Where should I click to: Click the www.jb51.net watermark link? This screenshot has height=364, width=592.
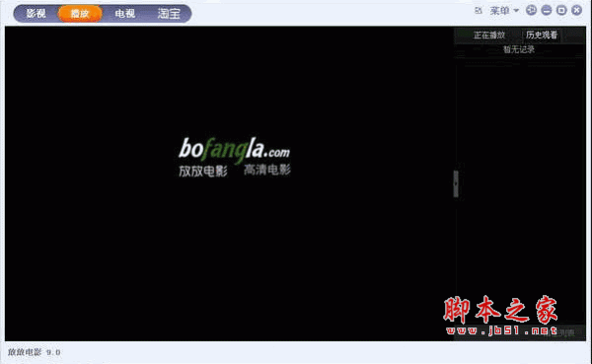click(502, 331)
